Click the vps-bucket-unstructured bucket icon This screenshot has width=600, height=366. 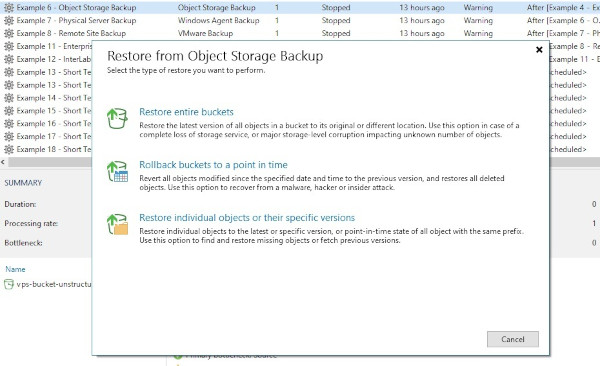9,284
